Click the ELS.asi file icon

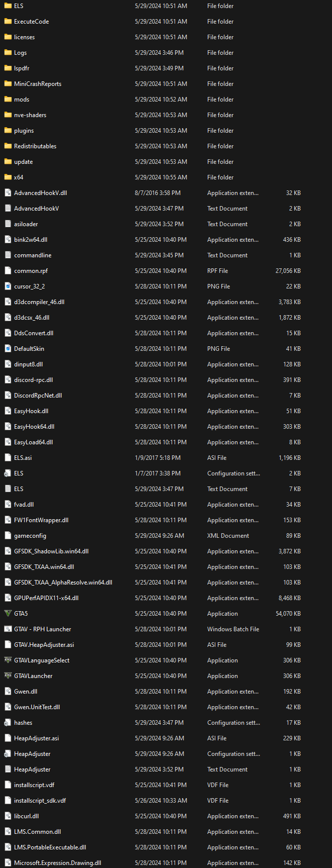pyautogui.click(x=8, y=458)
